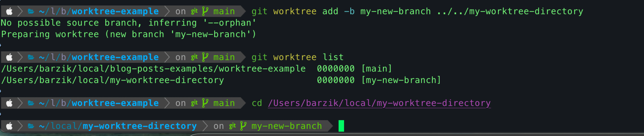Click the Apple logo on the git worktree list prompt
Viewport: 644px width, 136px height.
[x=9, y=57]
